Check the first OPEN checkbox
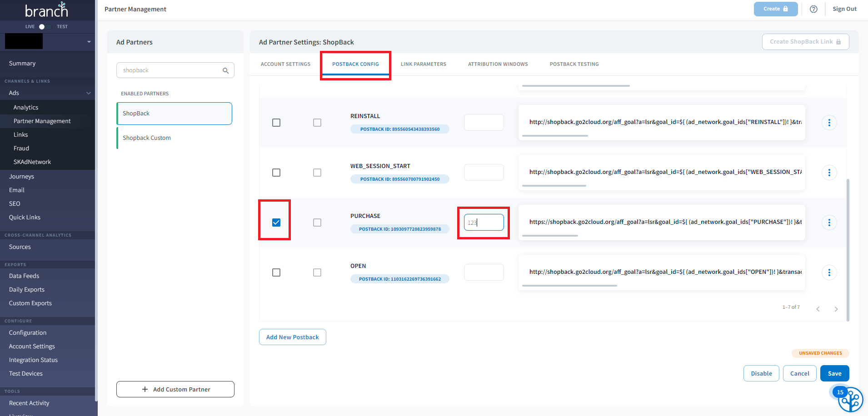The width and height of the screenshot is (868, 416). tap(276, 272)
